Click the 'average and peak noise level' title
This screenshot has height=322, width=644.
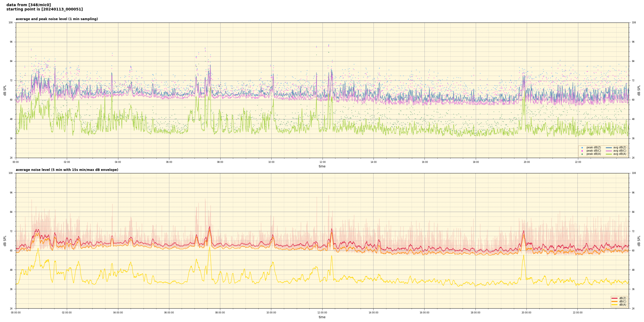click(x=57, y=19)
